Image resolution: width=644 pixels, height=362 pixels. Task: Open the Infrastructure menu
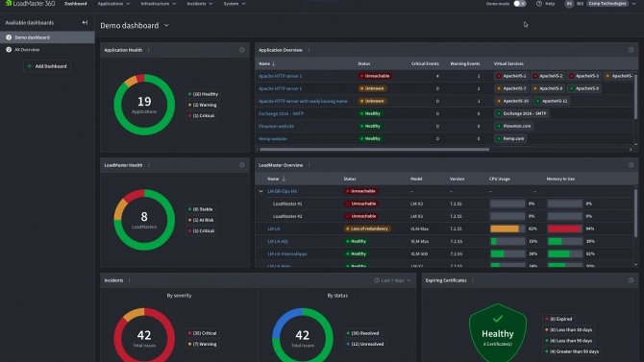[x=159, y=4]
